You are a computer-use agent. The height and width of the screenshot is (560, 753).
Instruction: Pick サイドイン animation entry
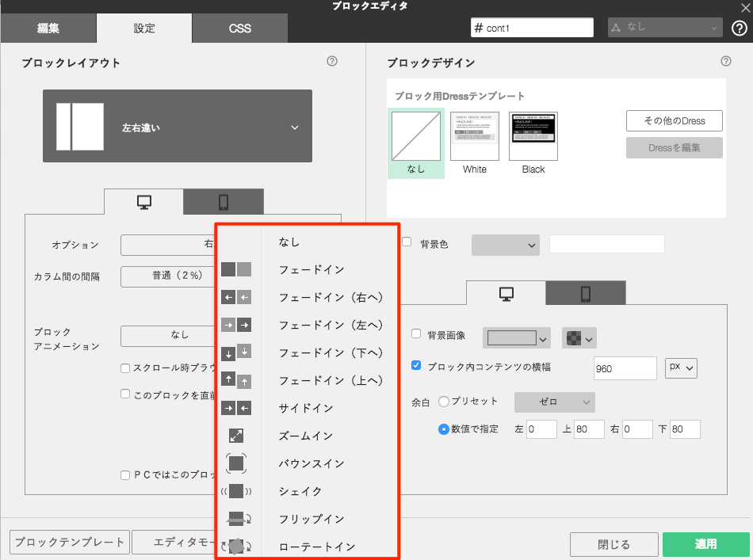(306, 408)
